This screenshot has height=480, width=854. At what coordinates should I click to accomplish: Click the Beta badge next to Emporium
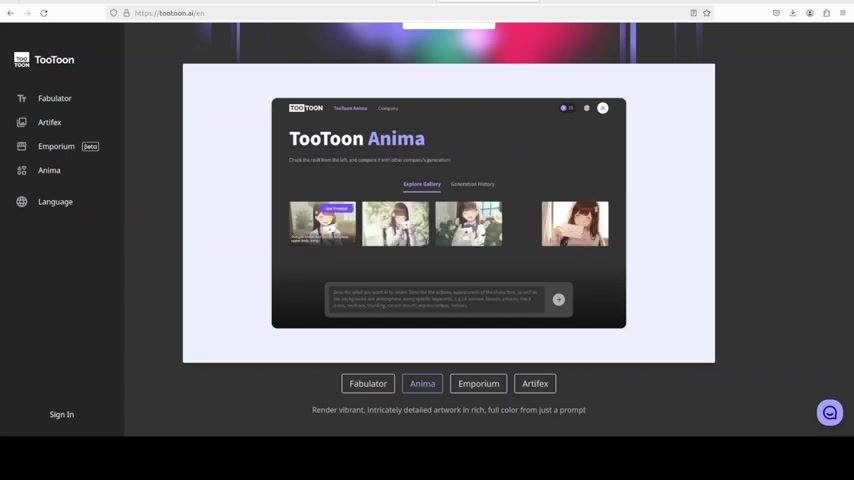click(90, 147)
